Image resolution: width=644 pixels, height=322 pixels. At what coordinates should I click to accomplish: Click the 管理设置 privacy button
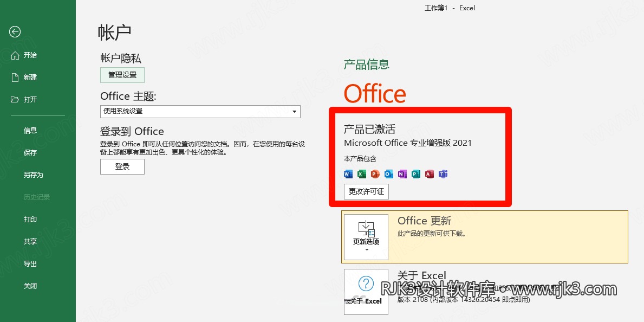click(x=122, y=75)
